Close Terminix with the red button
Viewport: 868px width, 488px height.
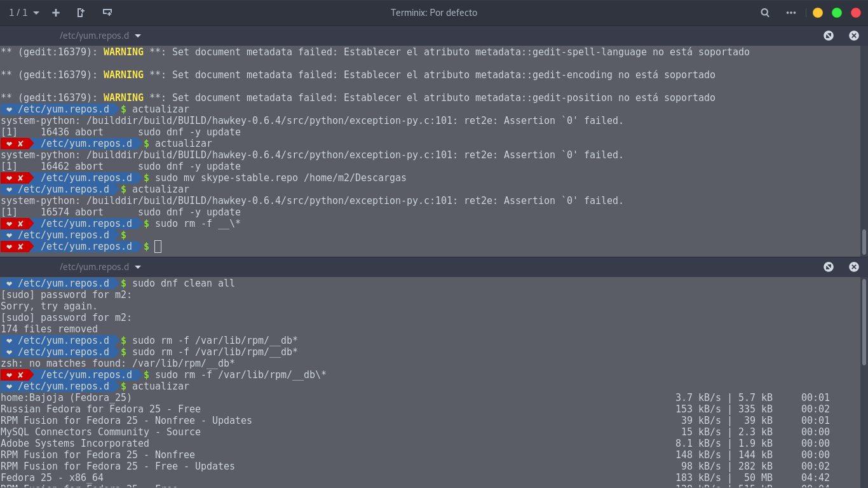[x=855, y=13]
